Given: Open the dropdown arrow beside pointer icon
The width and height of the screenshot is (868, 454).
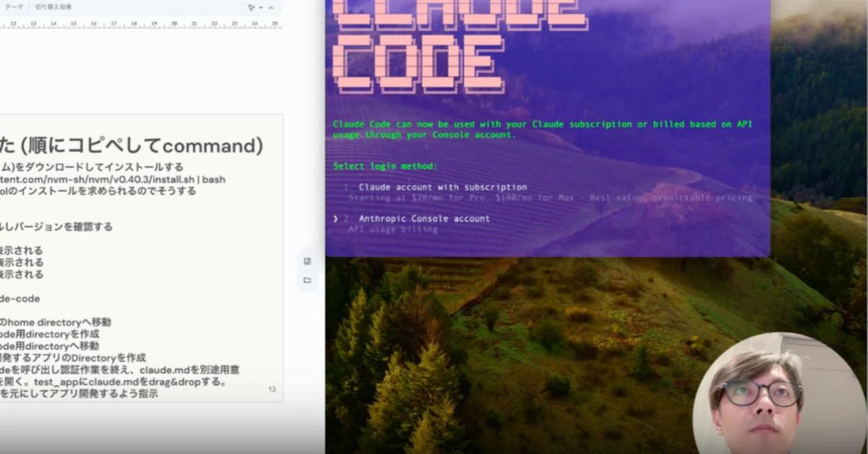Looking at the screenshot, I should coord(260,8).
